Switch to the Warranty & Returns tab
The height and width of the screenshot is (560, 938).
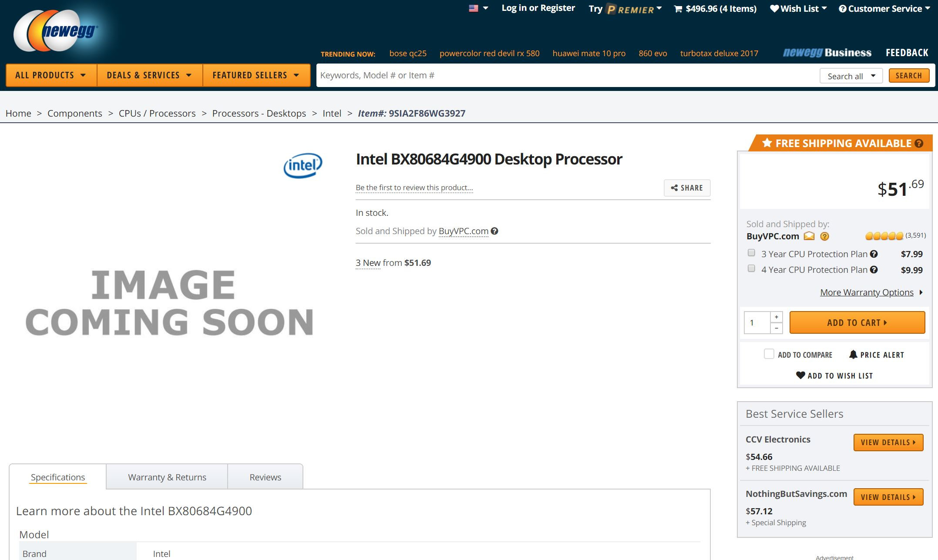coord(167,477)
